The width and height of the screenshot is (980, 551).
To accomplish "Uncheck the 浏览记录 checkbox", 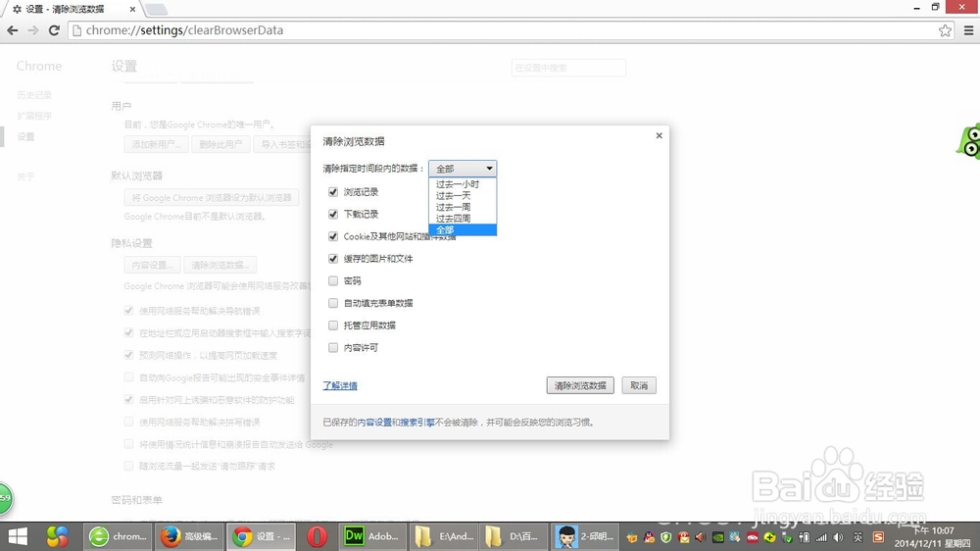I will [333, 192].
